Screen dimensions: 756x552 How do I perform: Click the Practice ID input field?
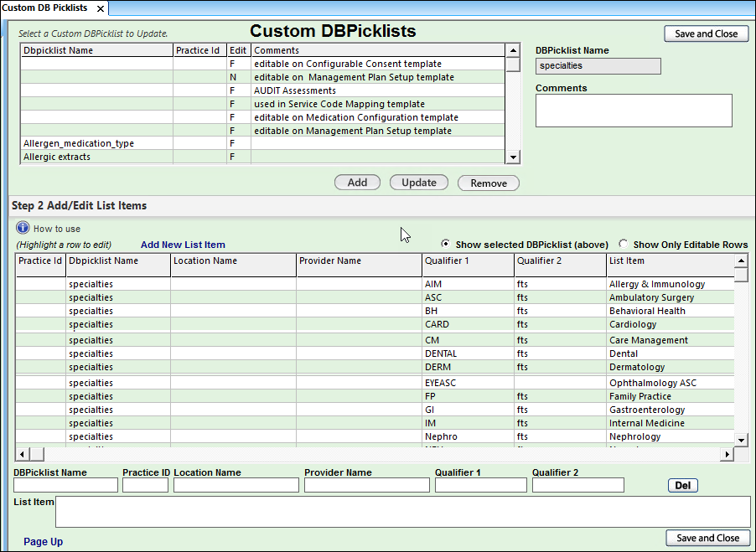[x=145, y=485]
